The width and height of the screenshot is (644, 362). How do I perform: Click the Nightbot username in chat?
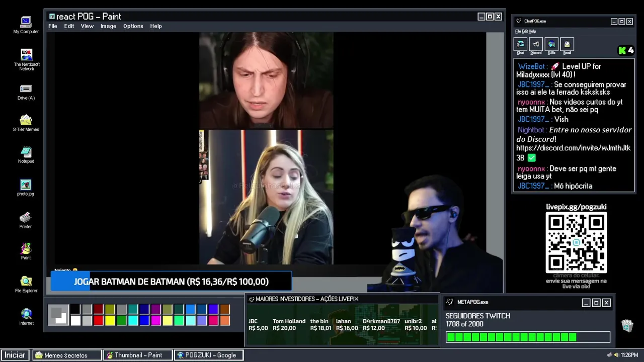click(x=531, y=130)
